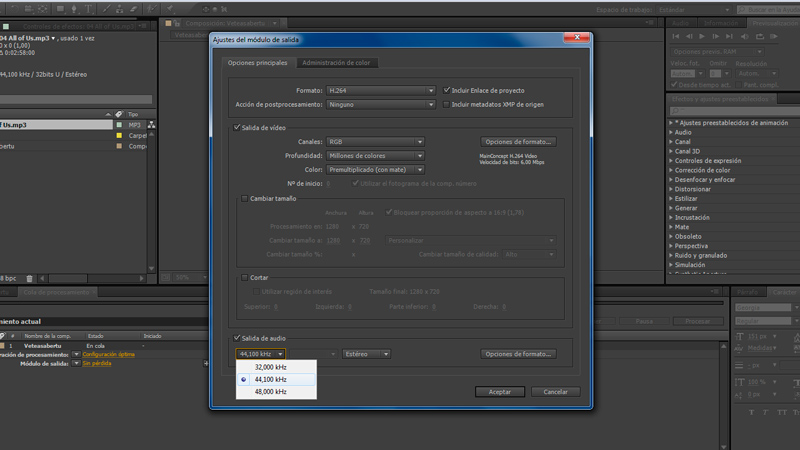Select the Roto Brush tool
The width and height of the screenshot is (800, 450).
151,9
